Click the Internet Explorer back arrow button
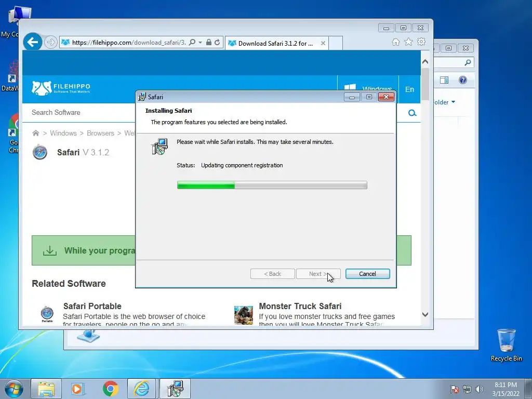Image resolution: width=532 pixels, height=399 pixels. click(33, 42)
